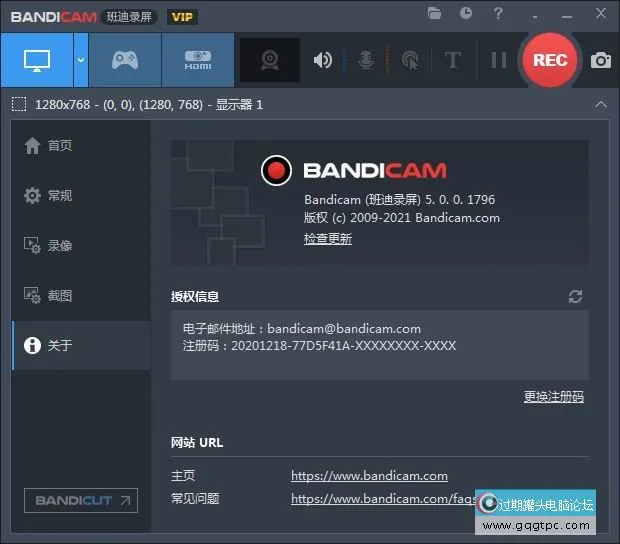This screenshot has width=620, height=544.
Task: Open the 常规 general settings tab
Action: (81, 195)
